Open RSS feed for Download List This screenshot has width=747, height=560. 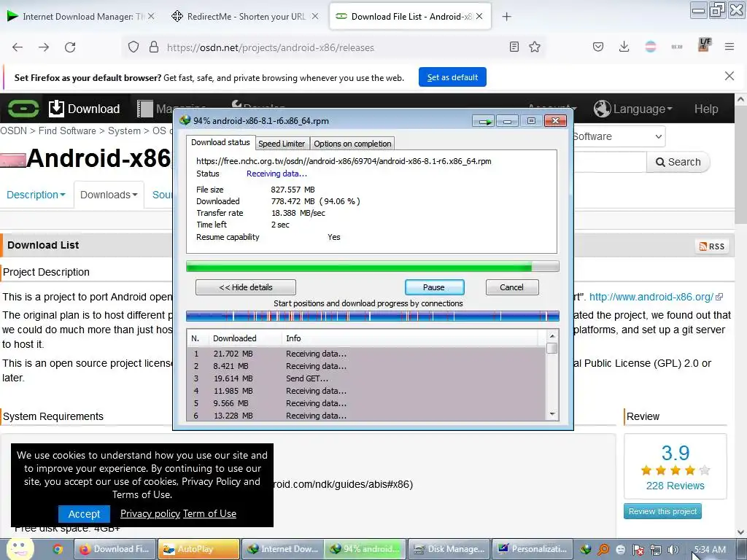pyautogui.click(x=712, y=246)
